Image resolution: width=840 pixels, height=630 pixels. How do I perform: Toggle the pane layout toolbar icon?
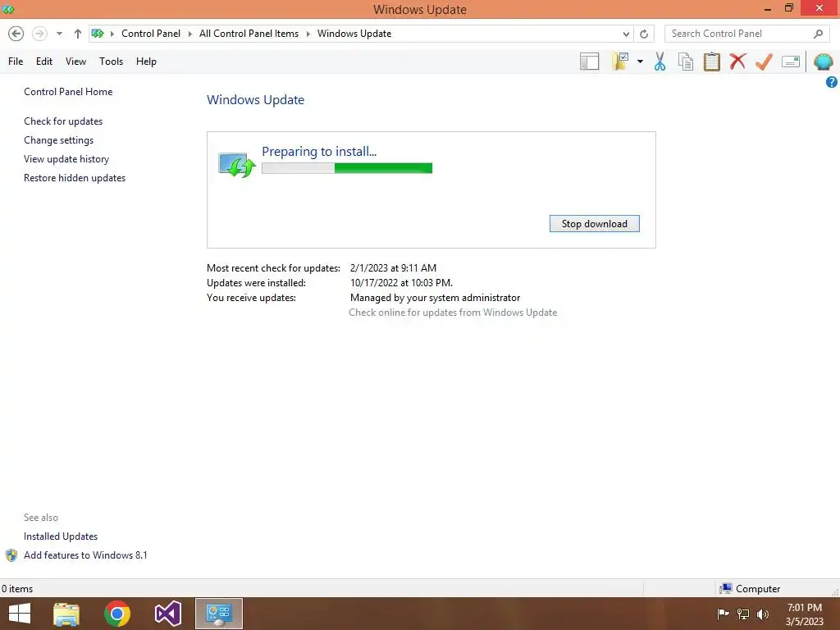click(589, 62)
